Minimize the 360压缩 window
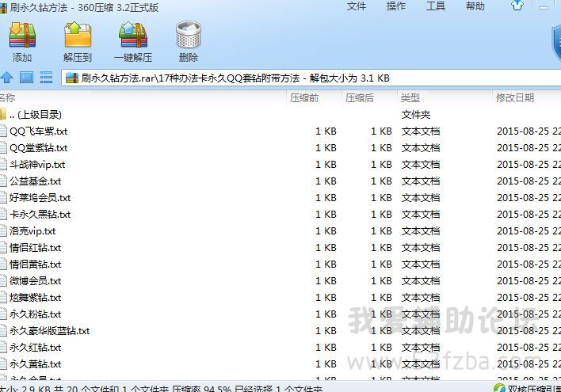The width and height of the screenshot is (561, 392). click(x=544, y=6)
